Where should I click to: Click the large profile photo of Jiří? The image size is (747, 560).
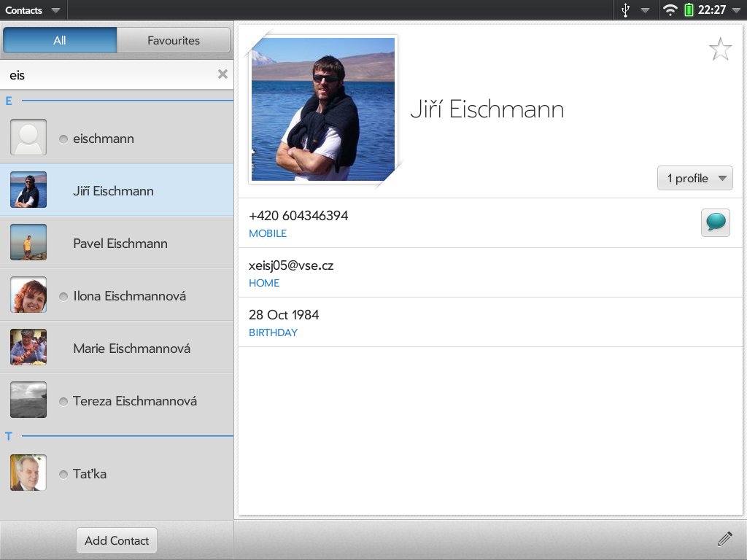(323, 109)
